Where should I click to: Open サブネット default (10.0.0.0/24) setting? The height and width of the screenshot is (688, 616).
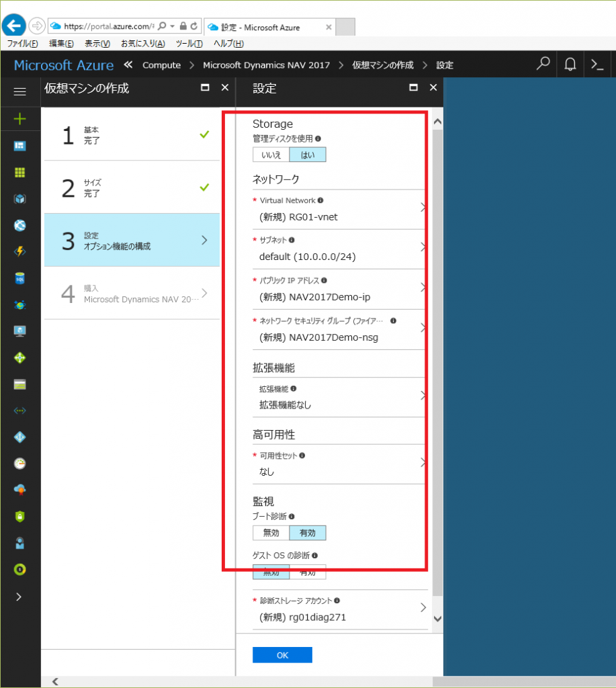coord(340,249)
